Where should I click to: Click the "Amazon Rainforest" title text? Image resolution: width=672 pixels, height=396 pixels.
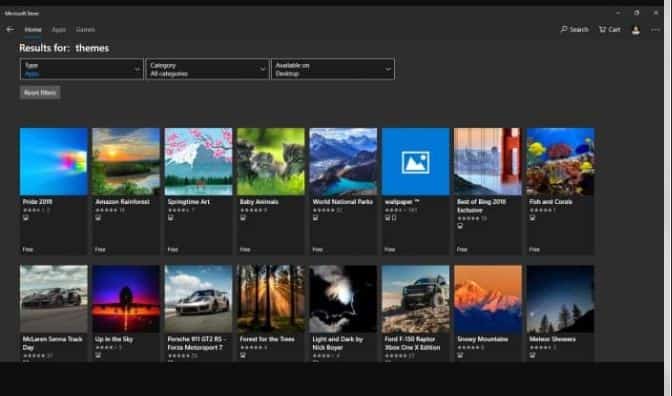click(x=123, y=202)
